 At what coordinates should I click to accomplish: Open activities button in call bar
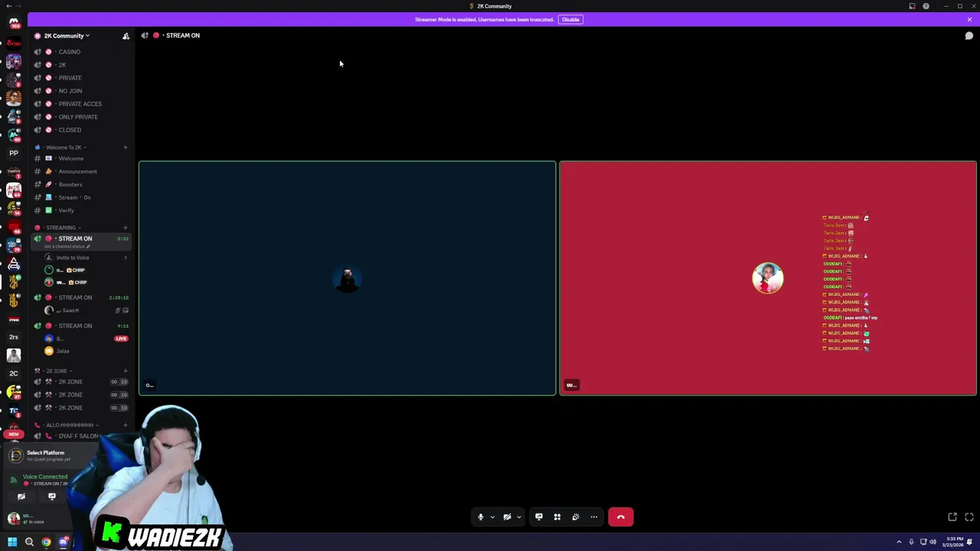click(557, 517)
